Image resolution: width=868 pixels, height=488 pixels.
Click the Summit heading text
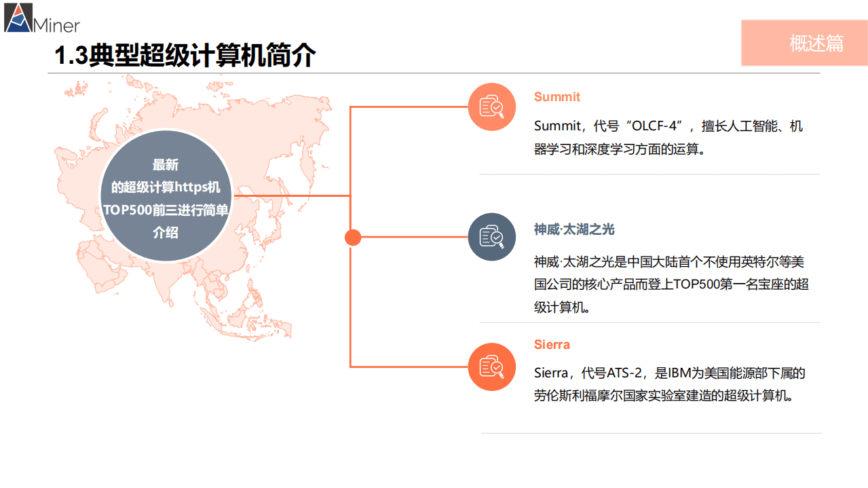(556, 97)
